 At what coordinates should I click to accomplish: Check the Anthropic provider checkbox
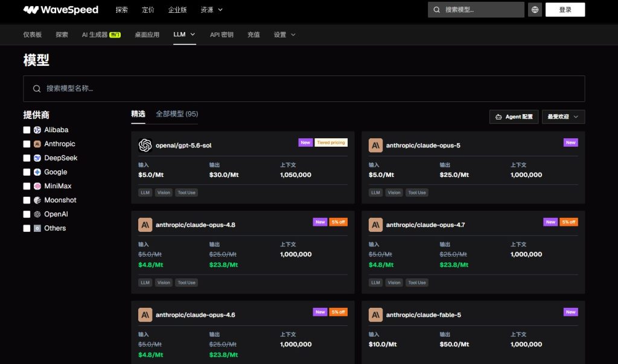(x=27, y=144)
